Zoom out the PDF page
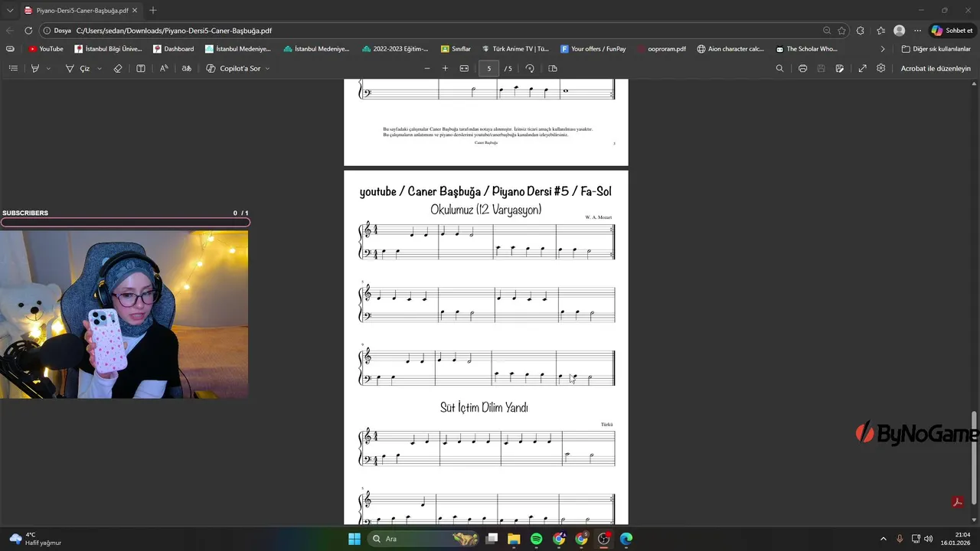 427,68
